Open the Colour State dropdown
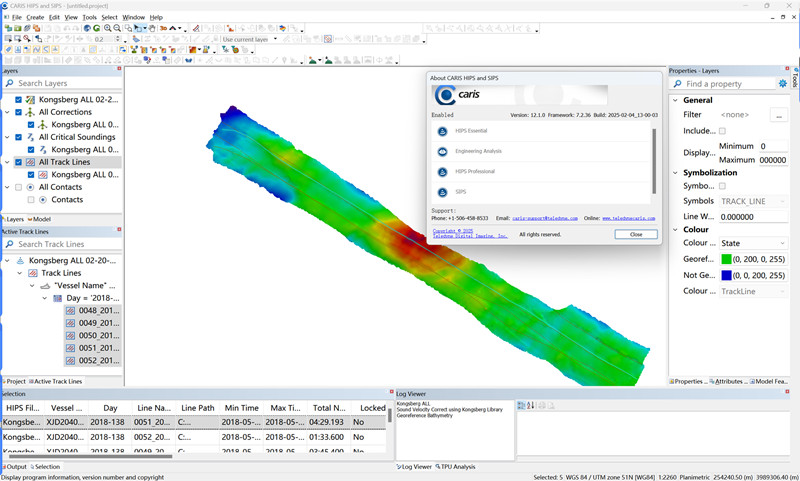Image resolution: width=800 pixels, height=481 pixels. [753, 243]
